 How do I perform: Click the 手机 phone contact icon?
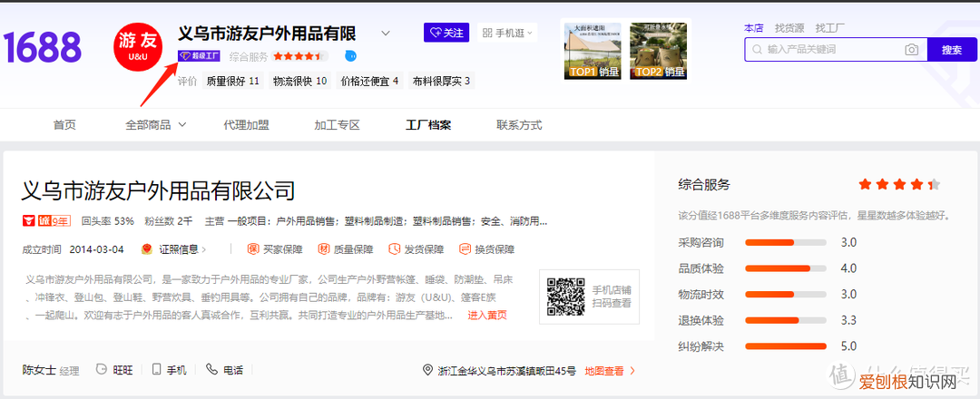(156, 370)
